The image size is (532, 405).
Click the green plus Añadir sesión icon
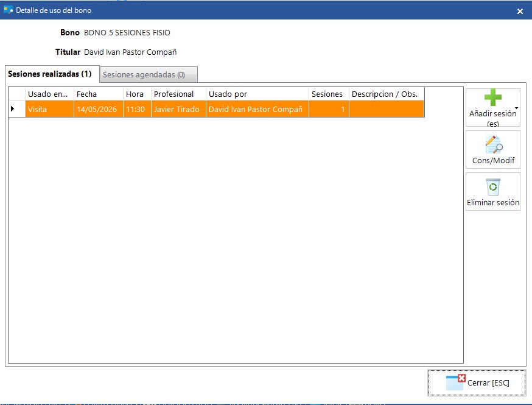pyautogui.click(x=492, y=98)
